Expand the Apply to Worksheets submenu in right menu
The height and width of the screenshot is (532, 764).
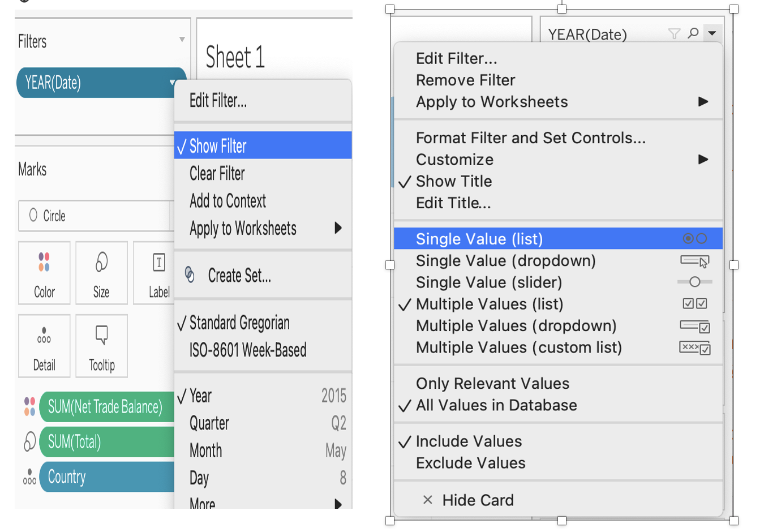coord(703,102)
